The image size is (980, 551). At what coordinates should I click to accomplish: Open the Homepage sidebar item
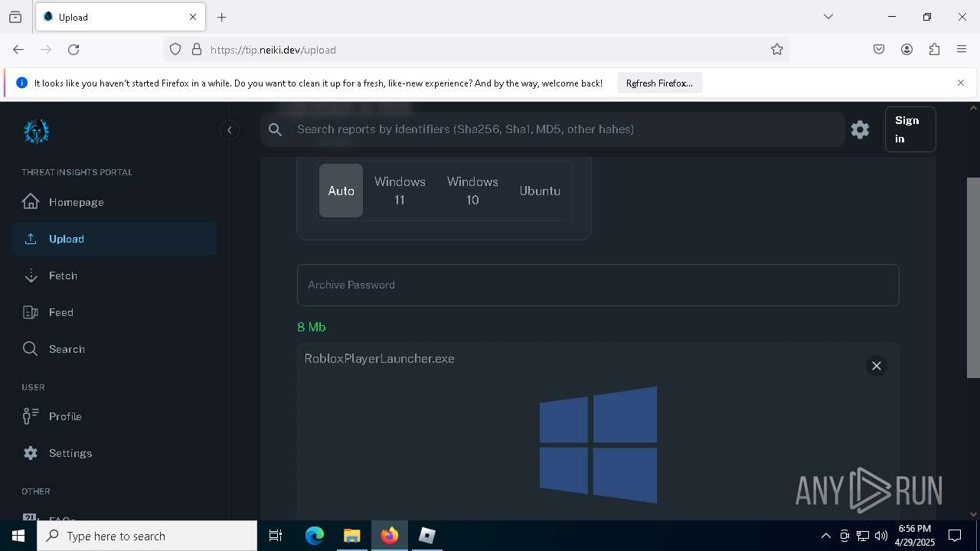pos(115,202)
